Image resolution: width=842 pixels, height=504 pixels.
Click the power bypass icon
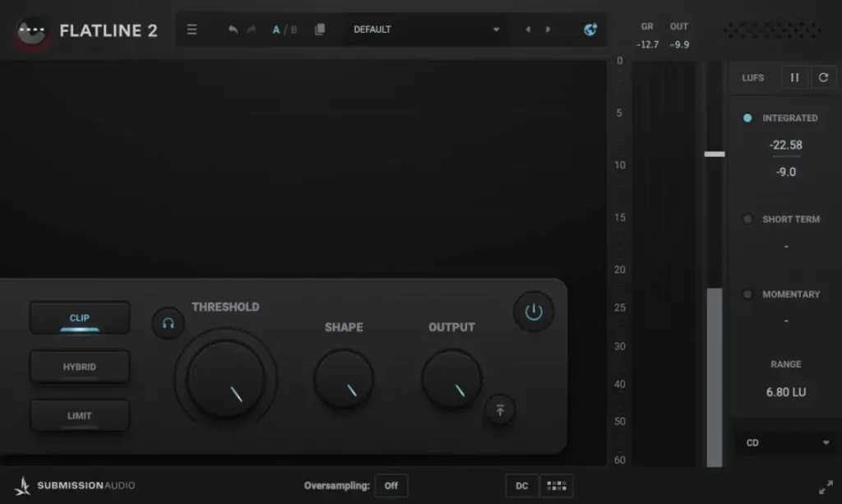click(534, 312)
